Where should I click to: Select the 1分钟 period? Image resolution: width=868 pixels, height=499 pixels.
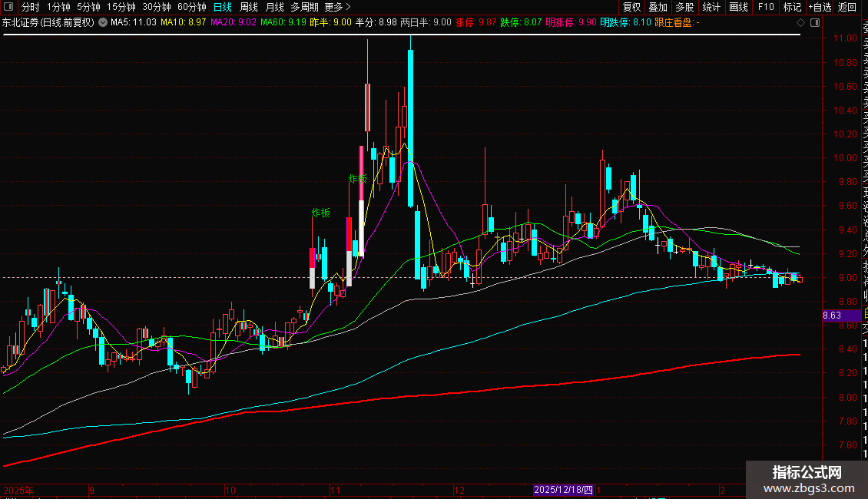point(58,7)
